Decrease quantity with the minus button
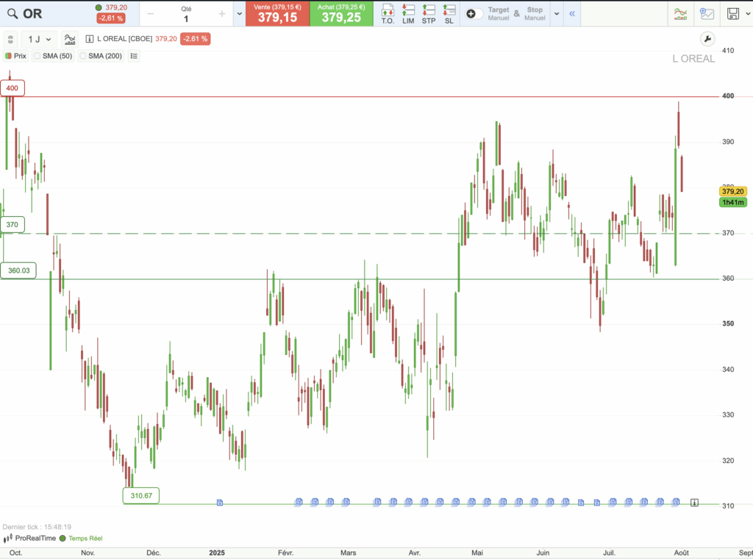Viewport: 753px width, 560px height. pos(150,14)
